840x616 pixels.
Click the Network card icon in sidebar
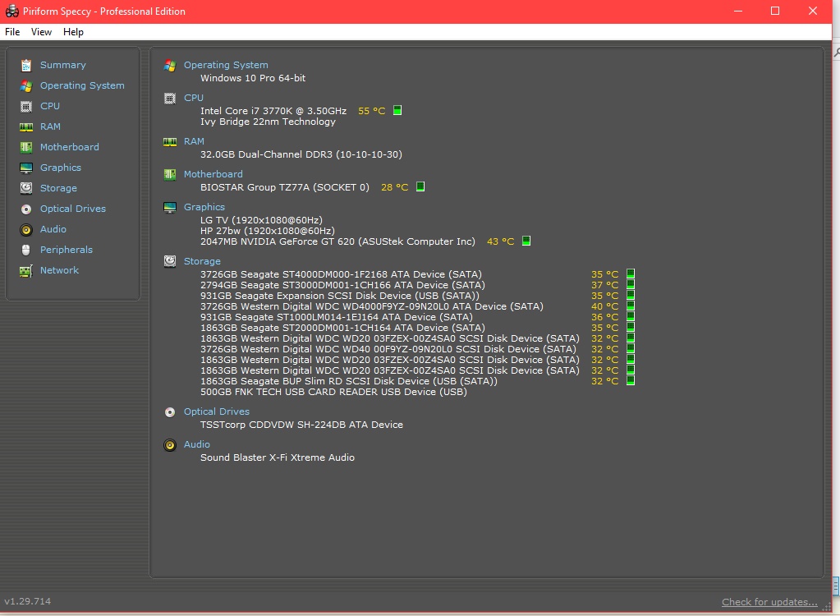click(25, 270)
